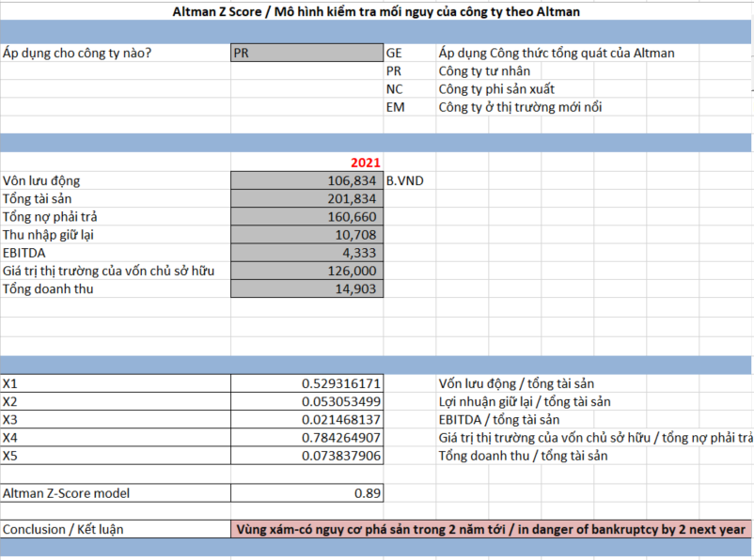Click the 'Conclusion / Kết luận' label
This screenshot has height=560, width=754.
point(63,529)
